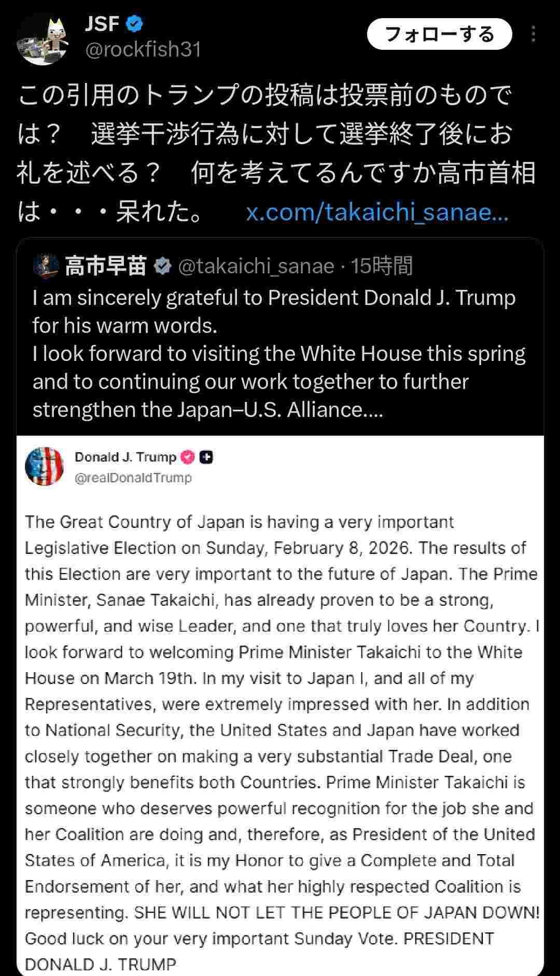Open the three-dot more options menu
The width and height of the screenshot is (560, 976).
click(533, 34)
